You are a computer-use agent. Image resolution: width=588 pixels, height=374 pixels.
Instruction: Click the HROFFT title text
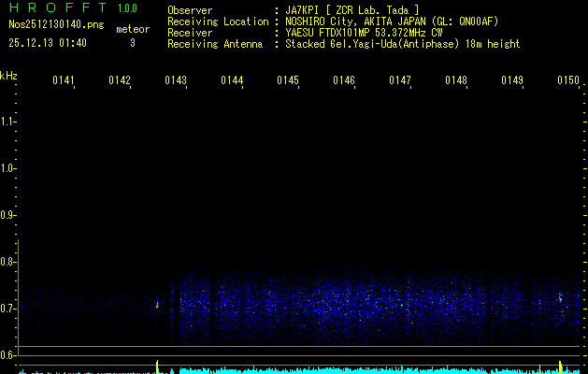(56, 9)
